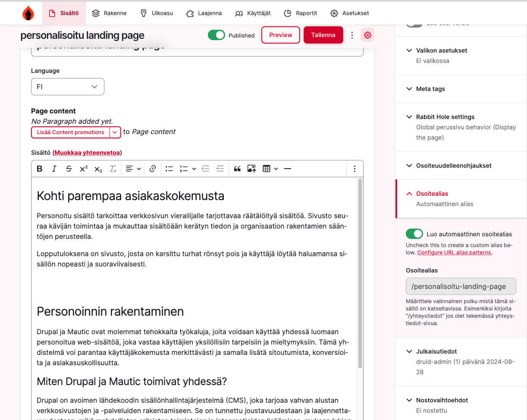Open the Sisältö admin menu
Screen dimensions: 527x420
pos(64,13)
